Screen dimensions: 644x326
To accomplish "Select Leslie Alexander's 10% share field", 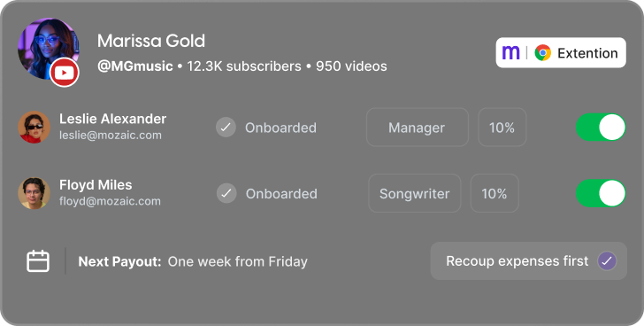I will [502, 128].
